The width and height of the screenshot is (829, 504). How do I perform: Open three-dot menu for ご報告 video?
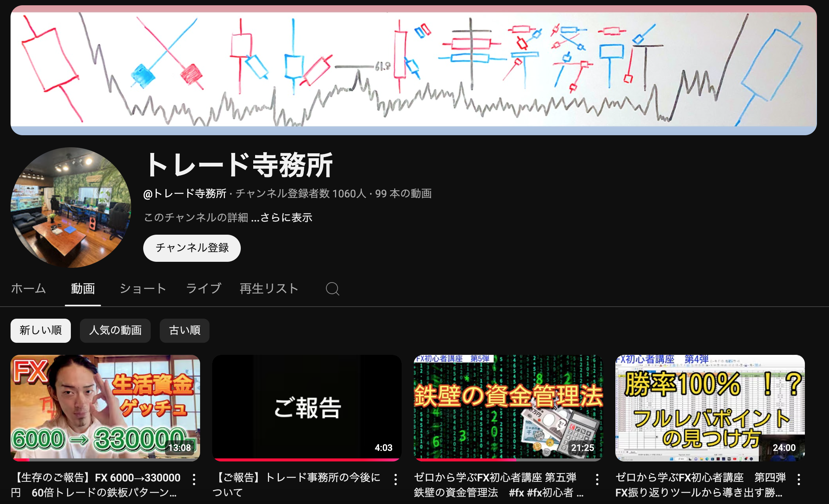[x=396, y=480]
